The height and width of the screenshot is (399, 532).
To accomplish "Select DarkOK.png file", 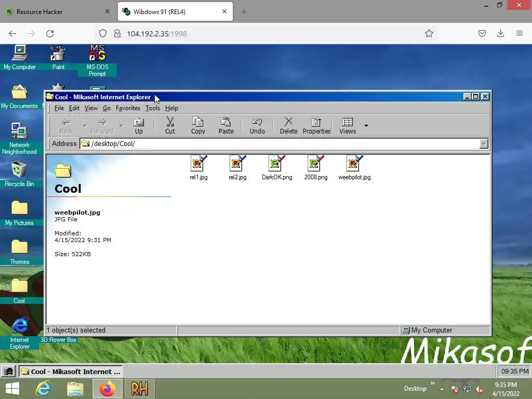I will coord(277,168).
